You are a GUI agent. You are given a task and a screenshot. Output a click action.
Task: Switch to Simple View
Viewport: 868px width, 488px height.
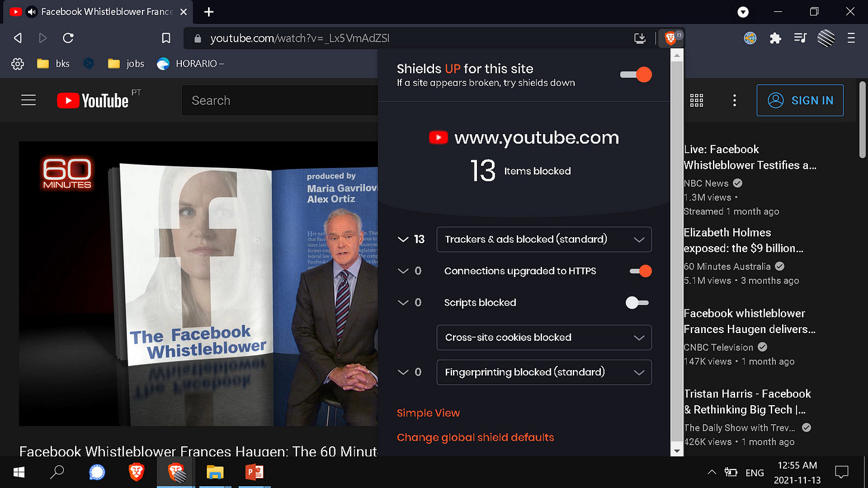tap(428, 413)
